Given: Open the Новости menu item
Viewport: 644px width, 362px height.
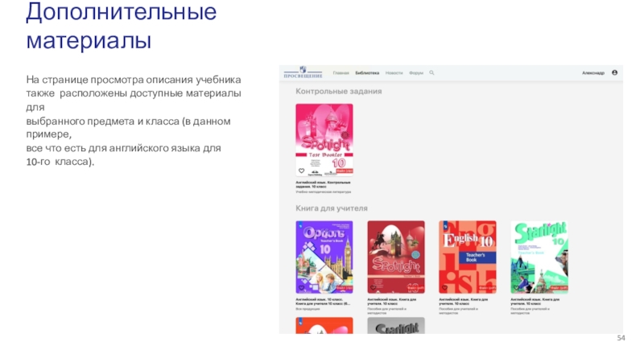Looking at the screenshot, I should 394,73.
